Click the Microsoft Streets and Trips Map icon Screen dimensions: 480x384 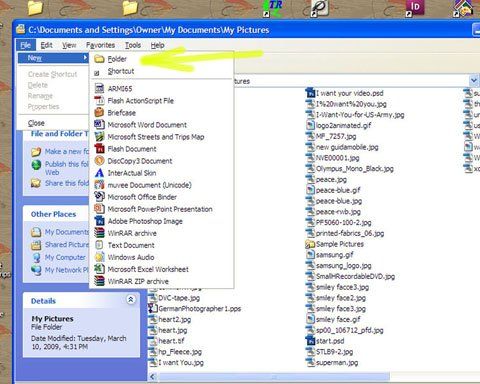click(x=99, y=137)
